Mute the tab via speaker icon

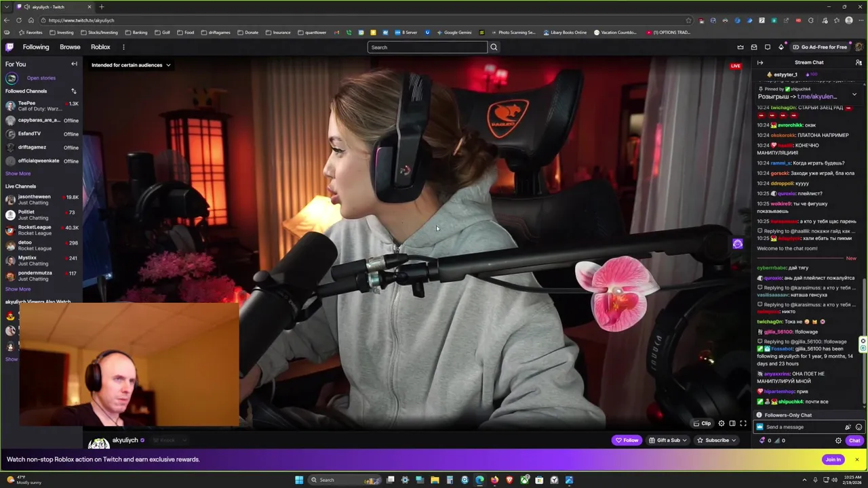[x=26, y=7]
